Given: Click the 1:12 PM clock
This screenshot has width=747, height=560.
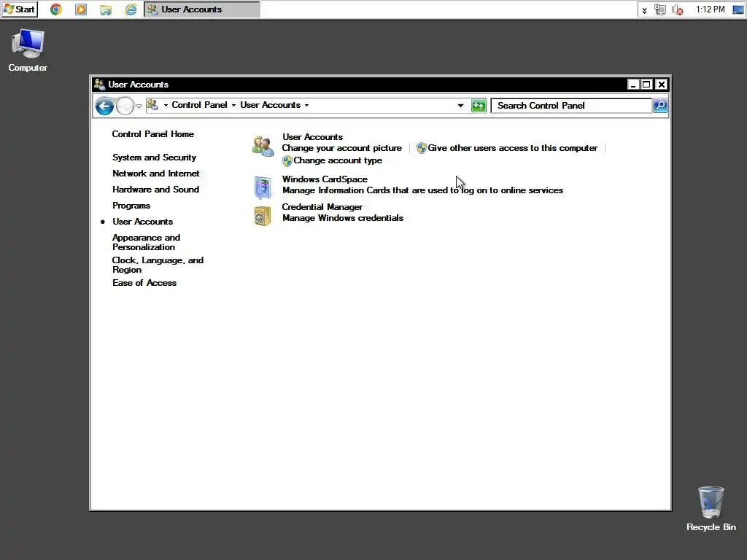Looking at the screenshot, I should [710, 9].
